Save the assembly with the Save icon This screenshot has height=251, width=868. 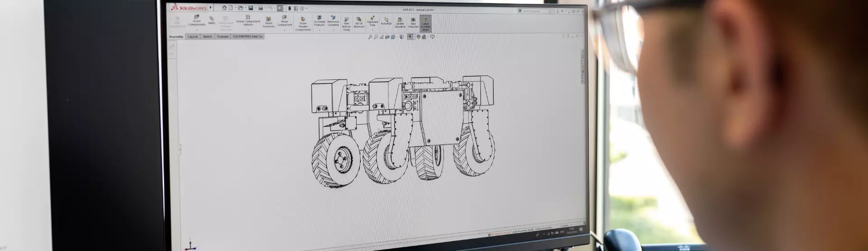250,8
